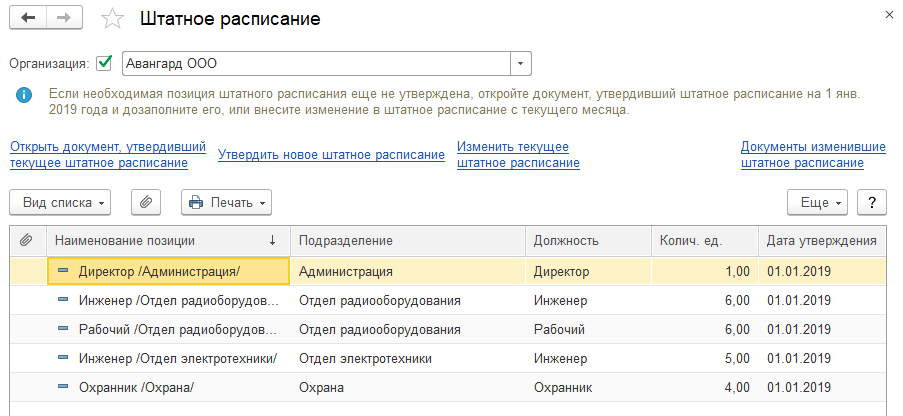Viewport: 903px width, 416px height.
Task: Expand the organization dropdown arrow
Action: pos(521,64)
